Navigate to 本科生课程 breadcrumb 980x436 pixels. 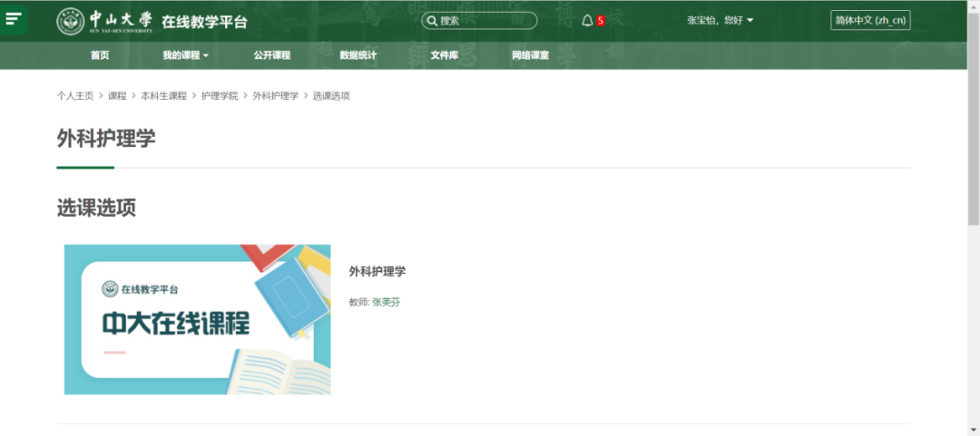[x=163, y=96]
